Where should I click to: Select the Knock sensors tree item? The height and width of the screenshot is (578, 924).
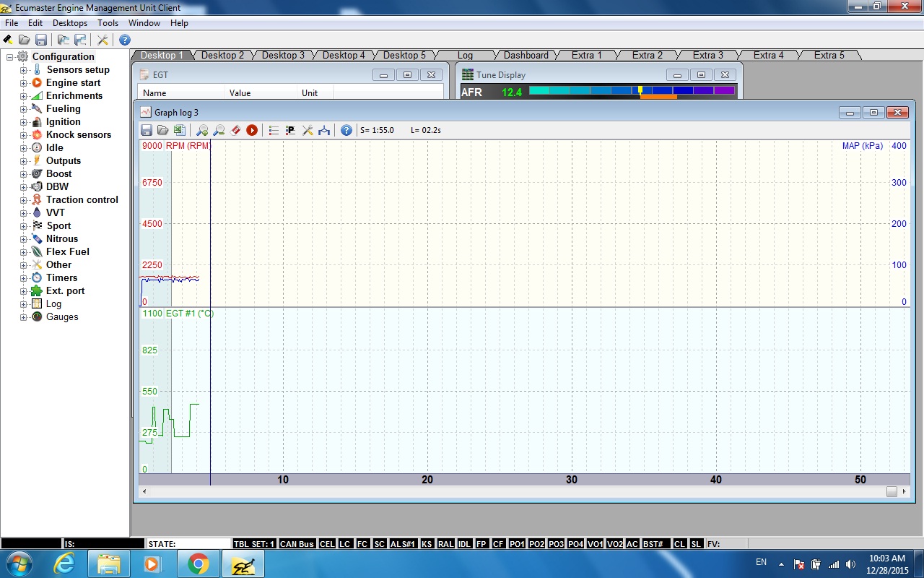tap(78, 135)
